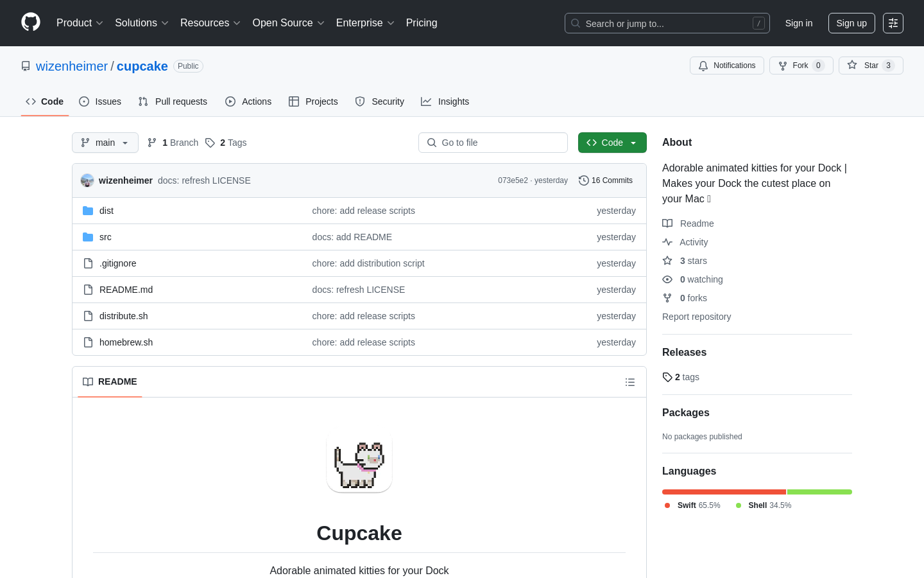Open the green Code dropdown button
924x578 pixels.
click(612, 143)
